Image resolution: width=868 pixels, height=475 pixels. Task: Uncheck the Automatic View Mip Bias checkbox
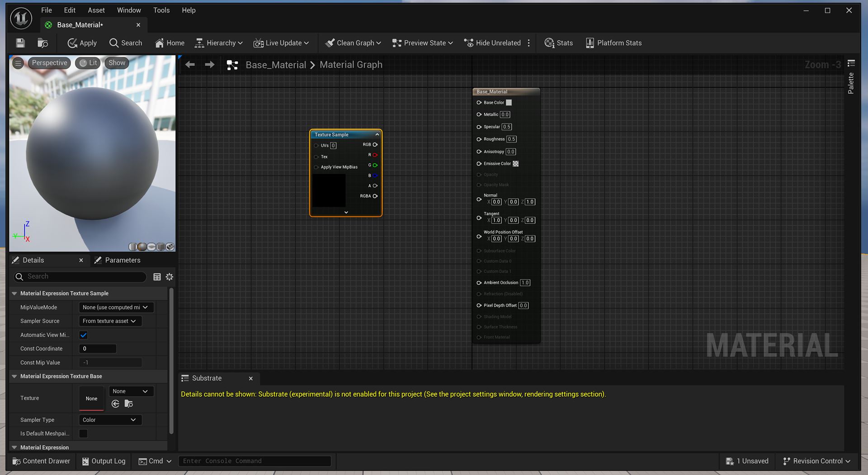tap(83, 335)
